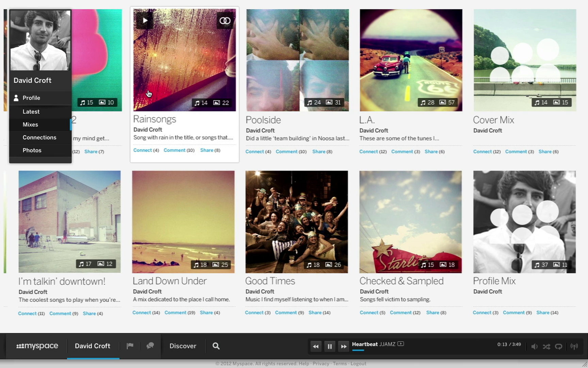Screen dimensions: 588x368
Task: Toggle shuffle in the music player
Action: pos(546,347)
